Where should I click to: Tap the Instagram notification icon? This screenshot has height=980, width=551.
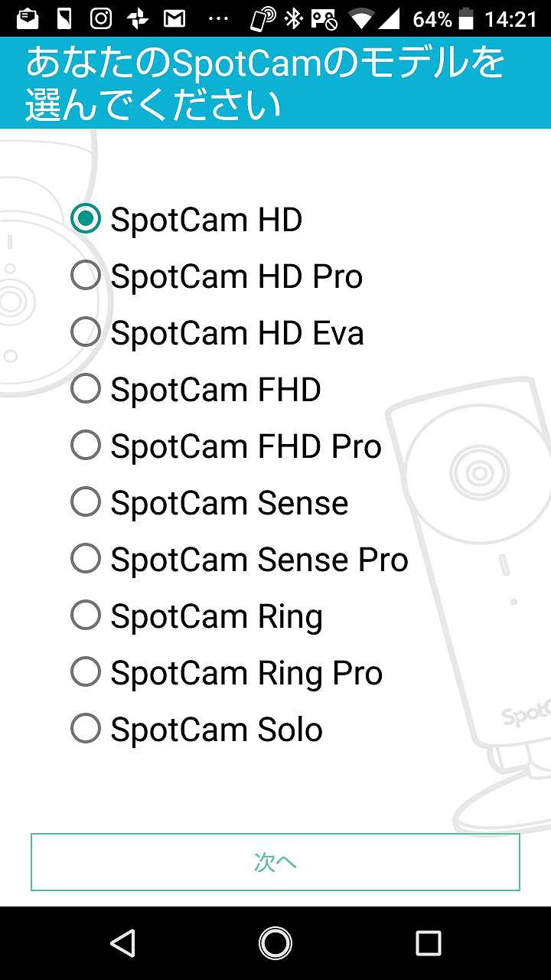tap(101, 18)
